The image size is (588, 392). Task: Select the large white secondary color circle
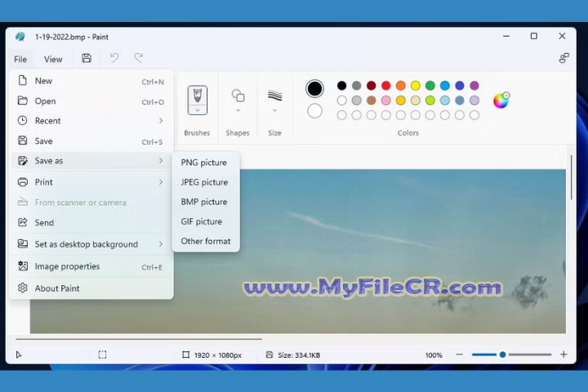314,111
